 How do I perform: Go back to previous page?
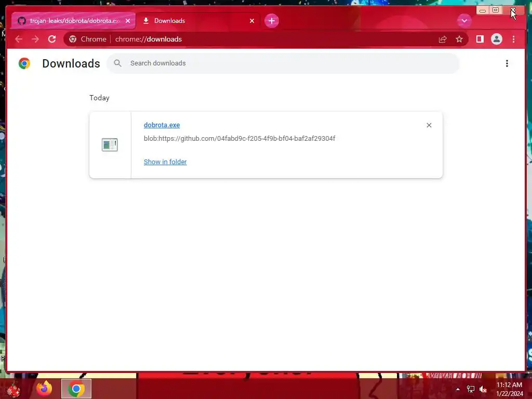(x=19, y=39)
